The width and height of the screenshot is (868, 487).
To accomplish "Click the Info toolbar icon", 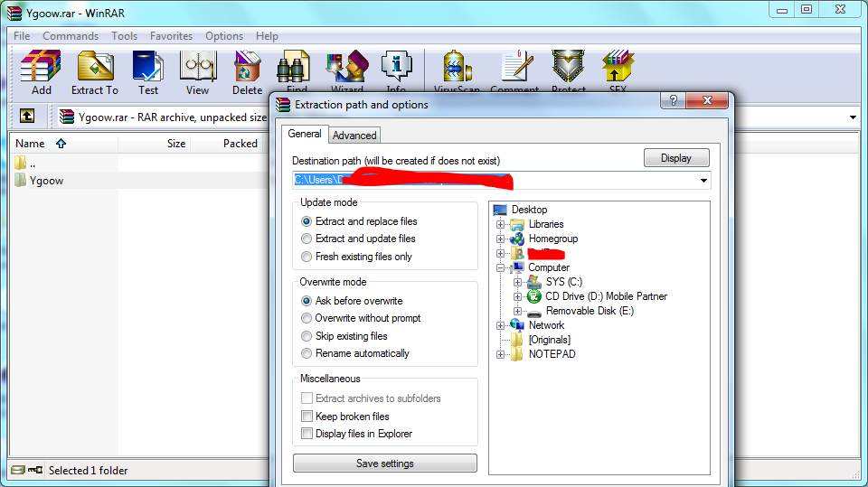I will (x=396, y=66).
